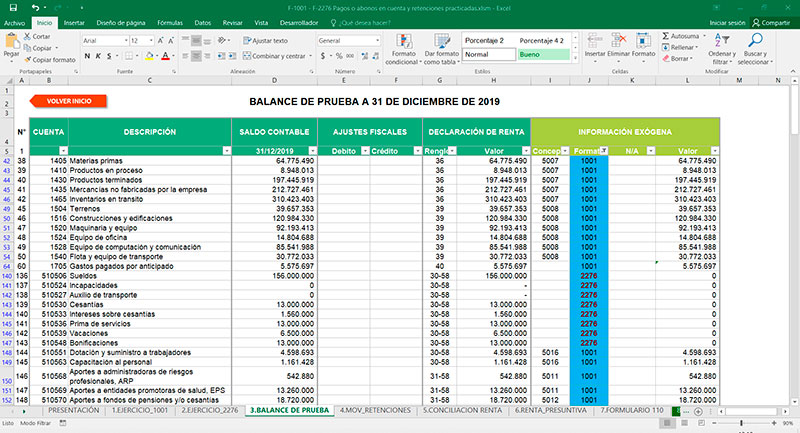Open 5.CONCILIACION RENTA sheet tab

462,411
